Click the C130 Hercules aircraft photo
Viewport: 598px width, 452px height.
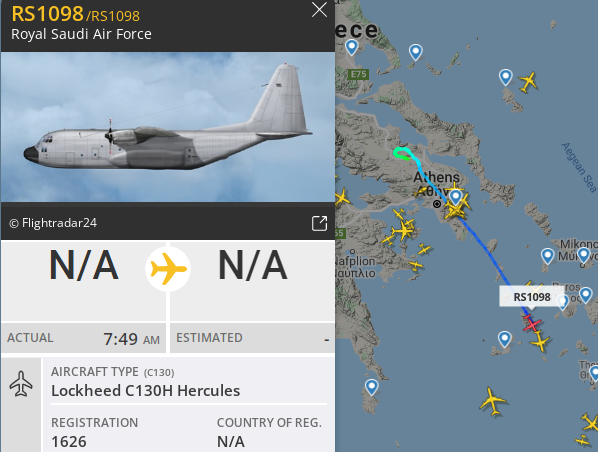click(x=168, y=127)
